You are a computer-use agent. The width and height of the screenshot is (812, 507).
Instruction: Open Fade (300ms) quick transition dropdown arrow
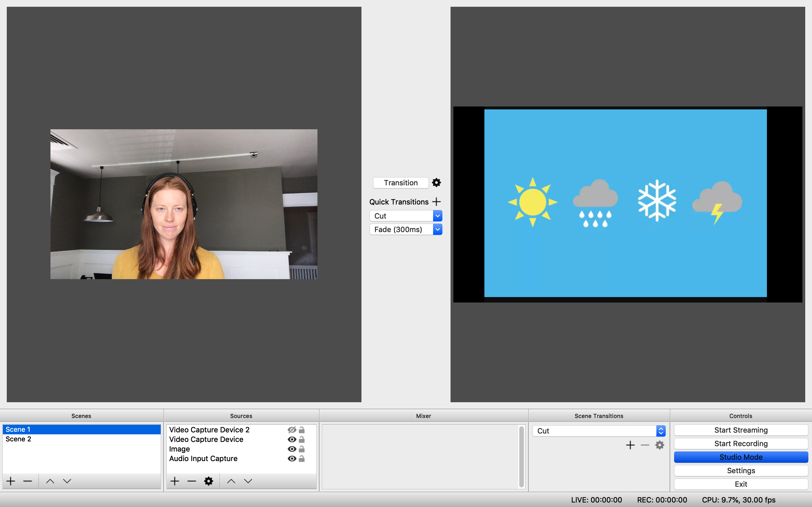[x=437, y=229]
